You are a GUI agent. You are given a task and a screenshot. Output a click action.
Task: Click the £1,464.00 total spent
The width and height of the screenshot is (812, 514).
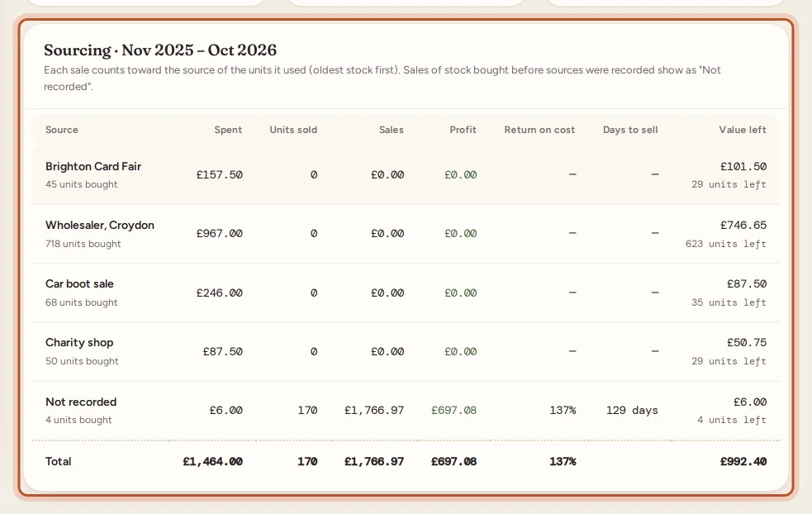(213, 462)
